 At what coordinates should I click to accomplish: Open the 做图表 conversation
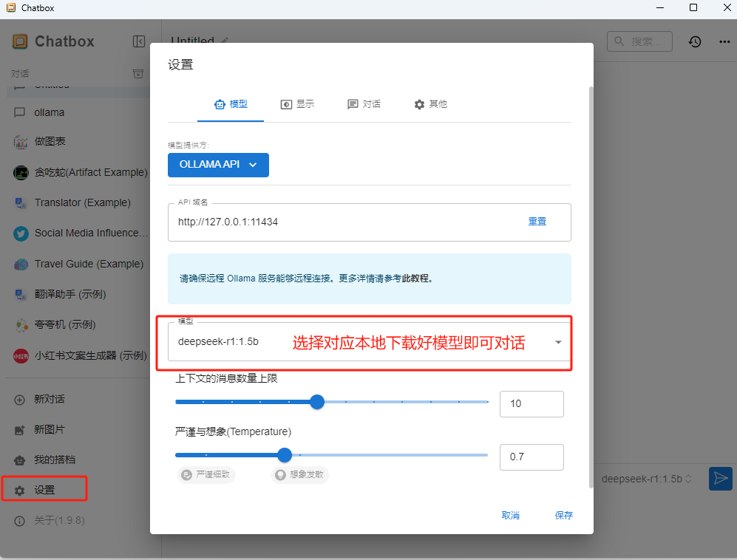tap(79, 142)
